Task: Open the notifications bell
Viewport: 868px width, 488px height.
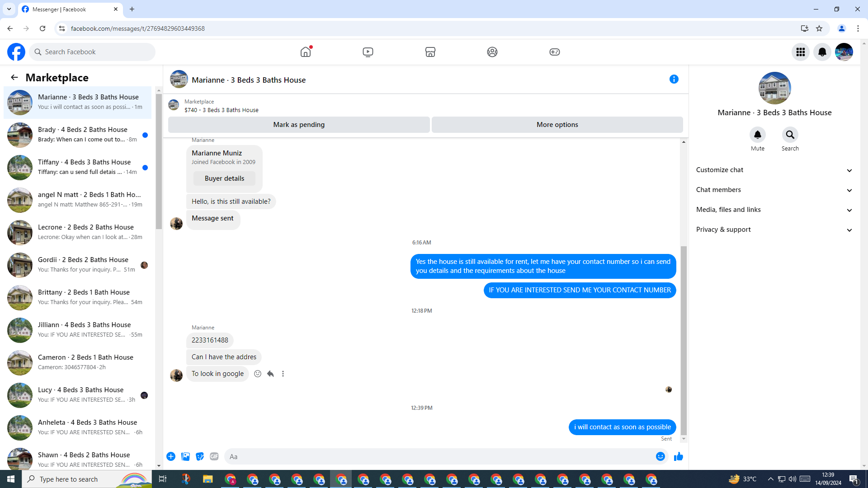Action: click(822, 52)
